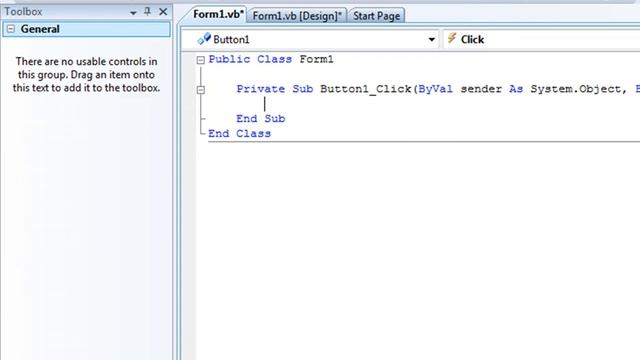Collapse the General toolbox group
This screenshot has height=360, width=640.
[x=11, y=29]
